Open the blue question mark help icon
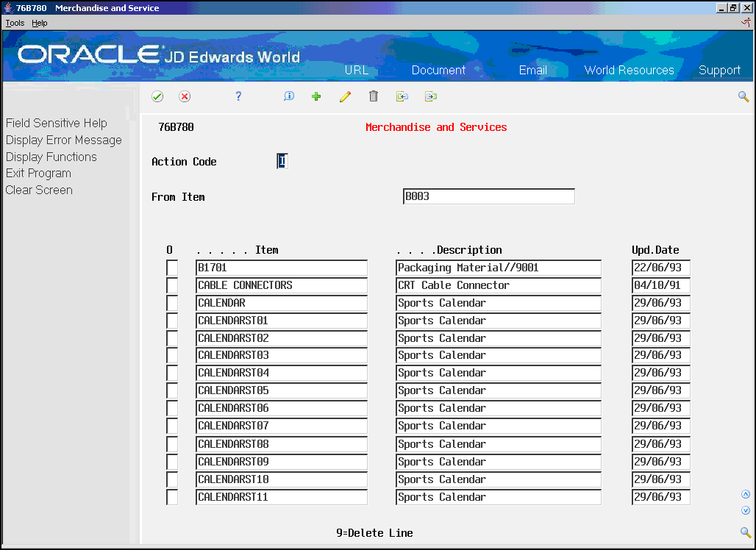Viewport: 756px width, 550px height. click(238, 96)
